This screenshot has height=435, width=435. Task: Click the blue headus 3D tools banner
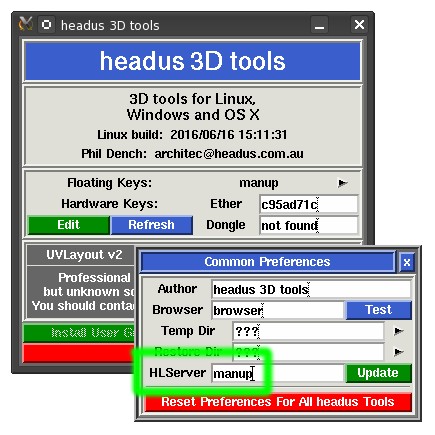(193, 61)
